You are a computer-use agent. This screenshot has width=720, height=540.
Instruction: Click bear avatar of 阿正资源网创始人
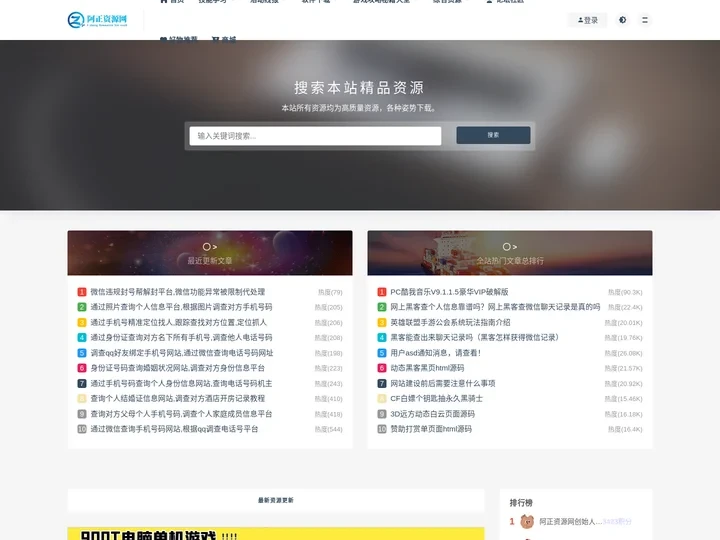[x=527, y=522]
